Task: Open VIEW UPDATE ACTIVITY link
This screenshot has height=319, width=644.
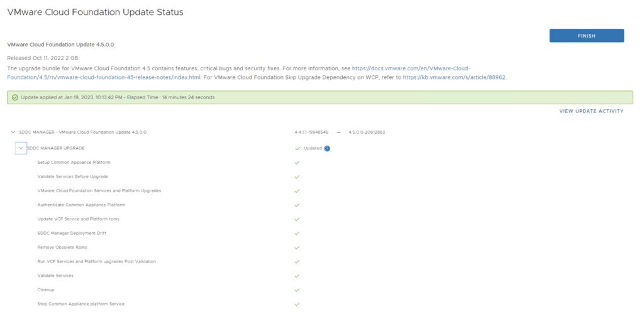Action: [591, 111]
